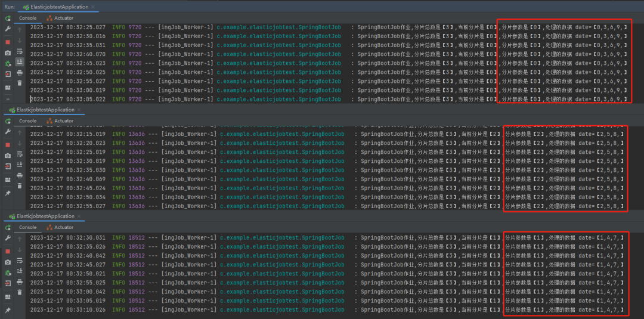The width and height of the screenshot is (644, 319).
Task: Open Actuator tab in PID 9720 panel
Action: [x=60, y=18]
